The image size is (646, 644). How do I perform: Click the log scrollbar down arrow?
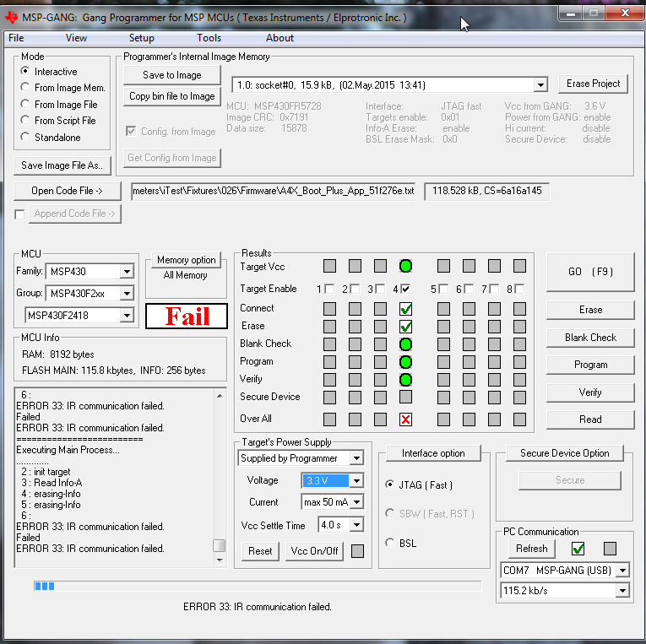220,560
